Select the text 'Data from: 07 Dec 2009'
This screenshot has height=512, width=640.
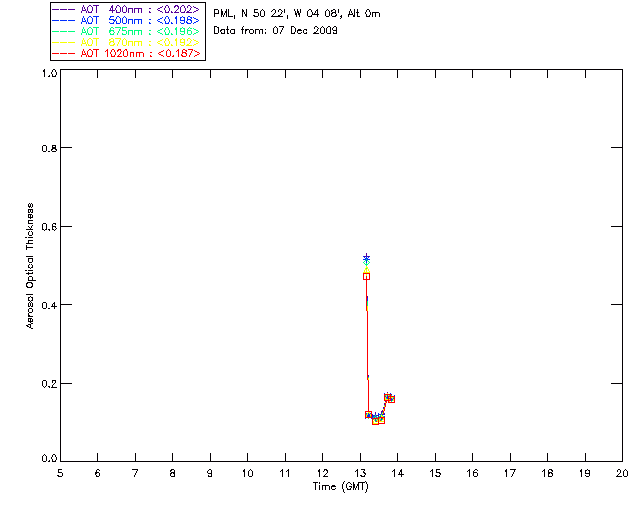tap(276, 31)
